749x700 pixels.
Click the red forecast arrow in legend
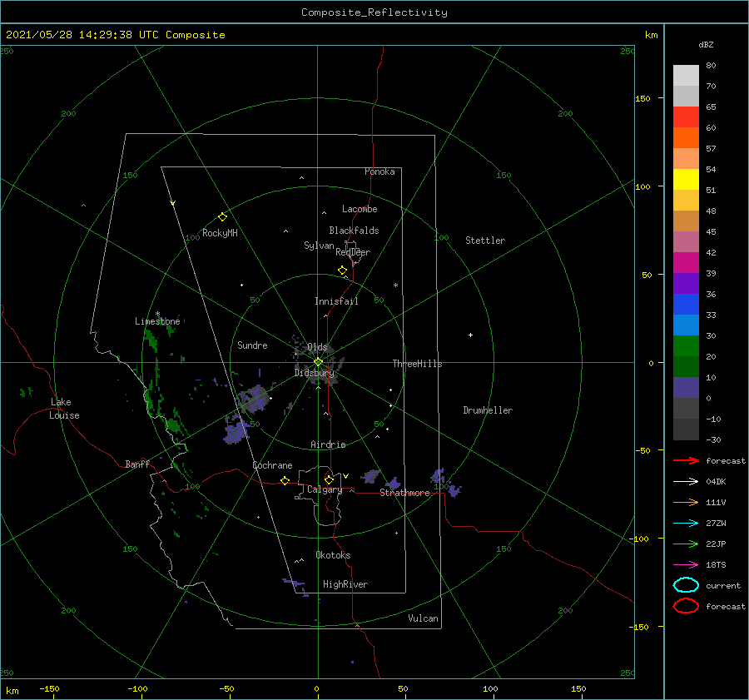(x=686, y=460)
